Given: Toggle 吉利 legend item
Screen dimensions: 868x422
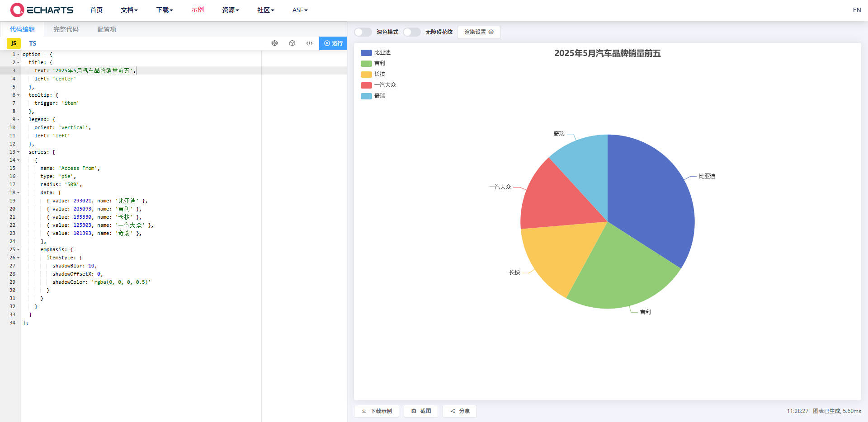Looking at the screenshot, I should pos(373,63).
